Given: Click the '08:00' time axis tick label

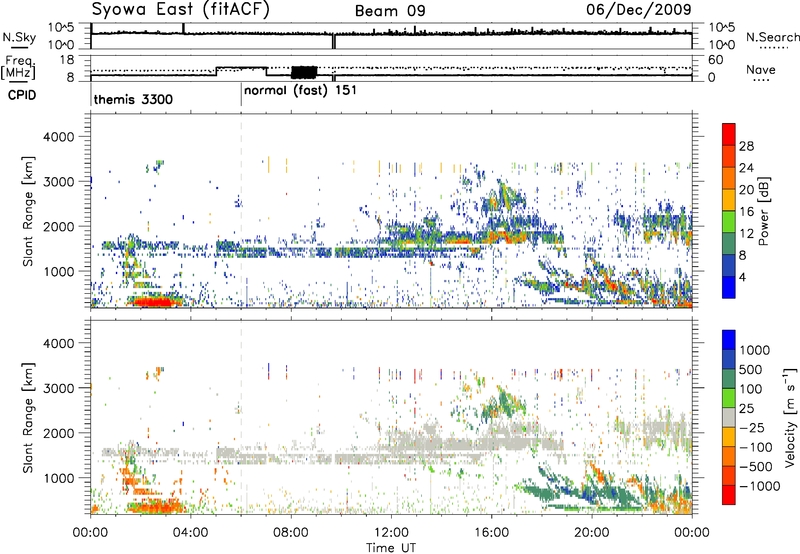Looking at the screenshot, I should tap(291, 533).
